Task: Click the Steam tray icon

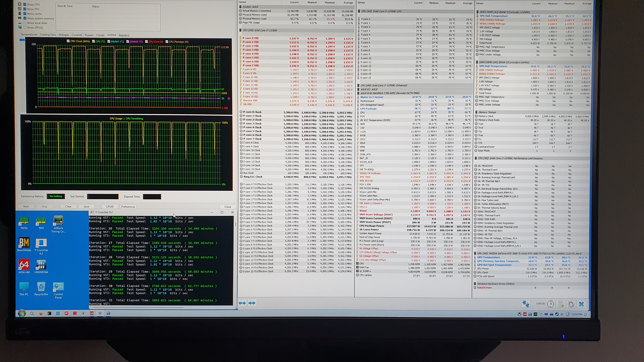Action: click(557, 314)
